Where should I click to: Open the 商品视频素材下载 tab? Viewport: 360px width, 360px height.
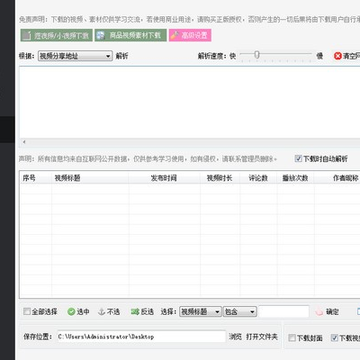pos(130,35)
